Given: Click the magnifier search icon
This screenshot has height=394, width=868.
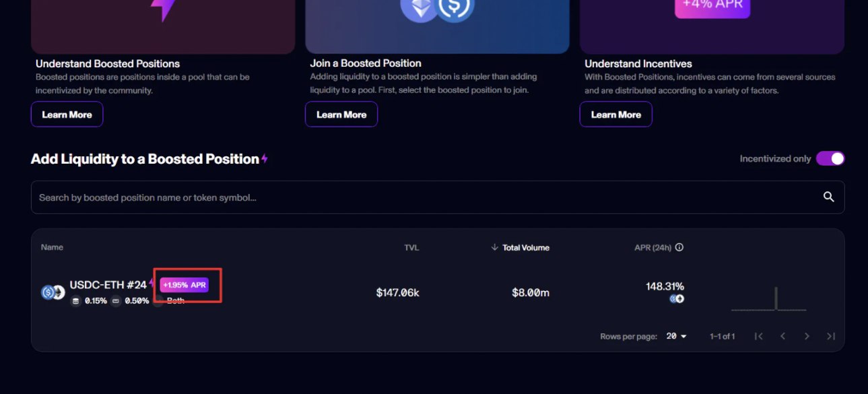Looking at the screenshot, I should pos(828,197).
